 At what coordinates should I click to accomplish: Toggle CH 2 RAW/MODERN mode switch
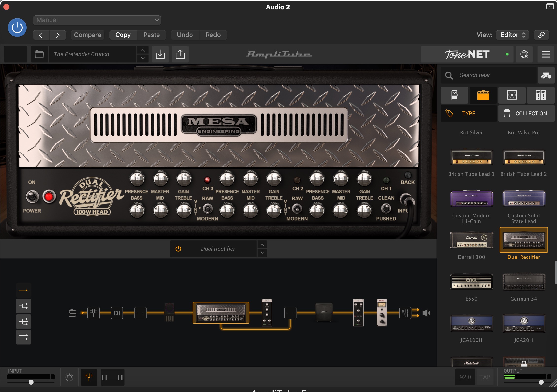point(297,209)
